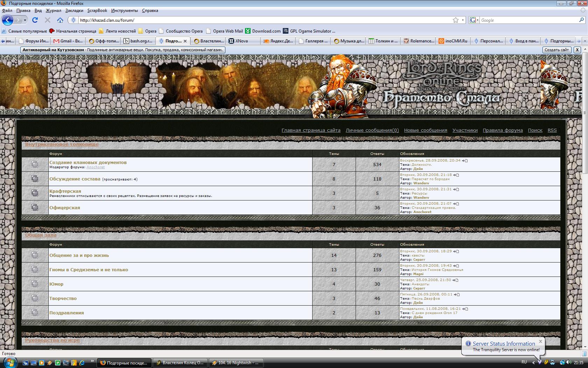Open the Лента новостей bookmark
588x368 pixels.
click(x=117, y=31)
